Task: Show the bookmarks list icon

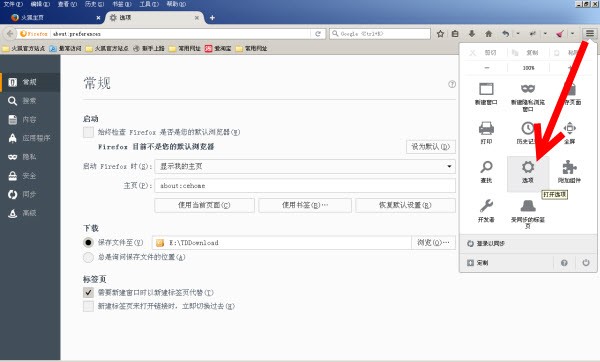Action: pos(455,34)
